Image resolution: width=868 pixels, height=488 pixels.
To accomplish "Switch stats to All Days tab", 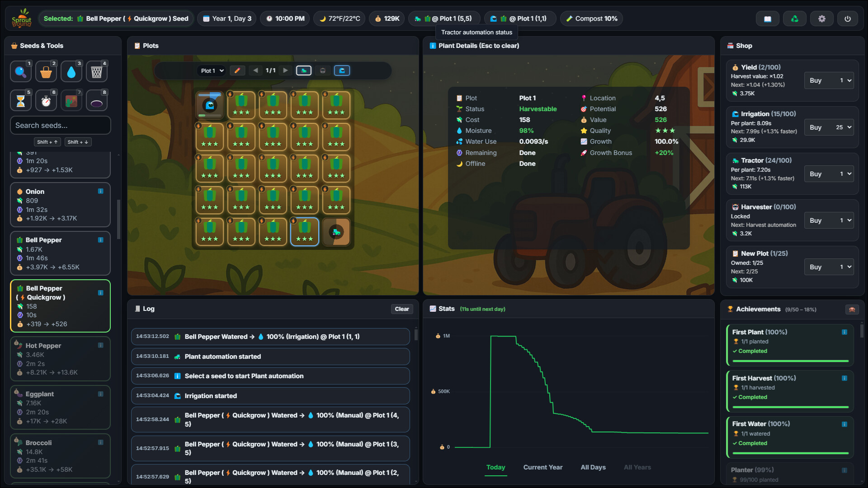I will pos(593,467).
